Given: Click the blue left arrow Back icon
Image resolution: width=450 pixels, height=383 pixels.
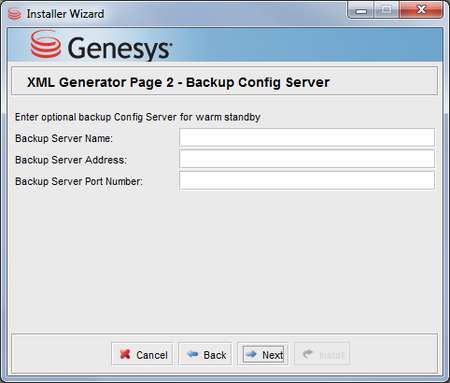Looking at the screenshot, I should coord(192,354).
